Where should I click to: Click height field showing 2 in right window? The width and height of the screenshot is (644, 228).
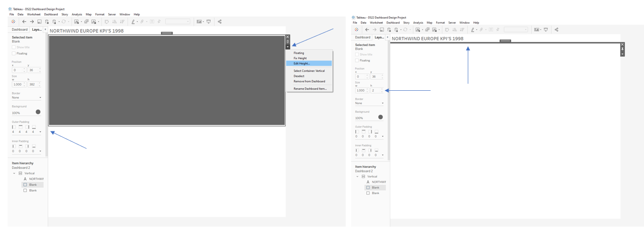377,90
